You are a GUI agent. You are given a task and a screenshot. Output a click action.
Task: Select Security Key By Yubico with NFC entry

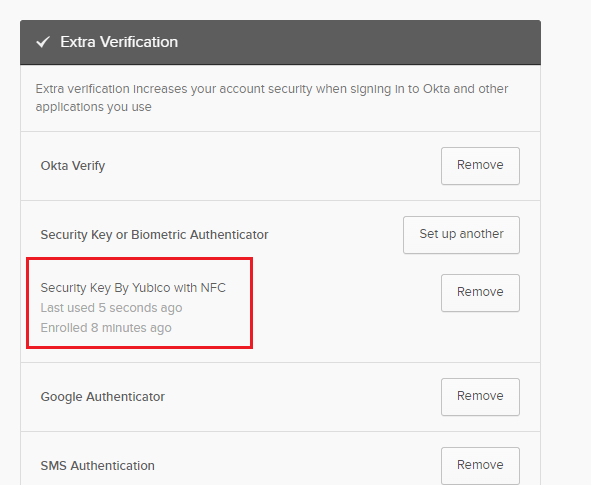point(133,288)
